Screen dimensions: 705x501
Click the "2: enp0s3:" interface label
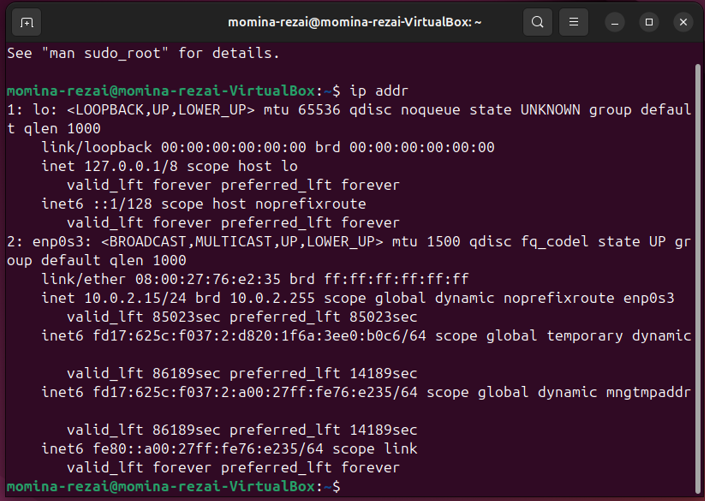pyautogui.click(x=49, y=242)
